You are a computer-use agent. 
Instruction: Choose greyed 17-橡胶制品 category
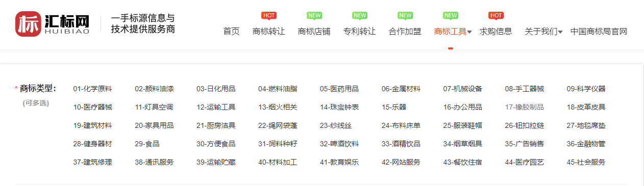pyautogui.click(x=525, y=107)
